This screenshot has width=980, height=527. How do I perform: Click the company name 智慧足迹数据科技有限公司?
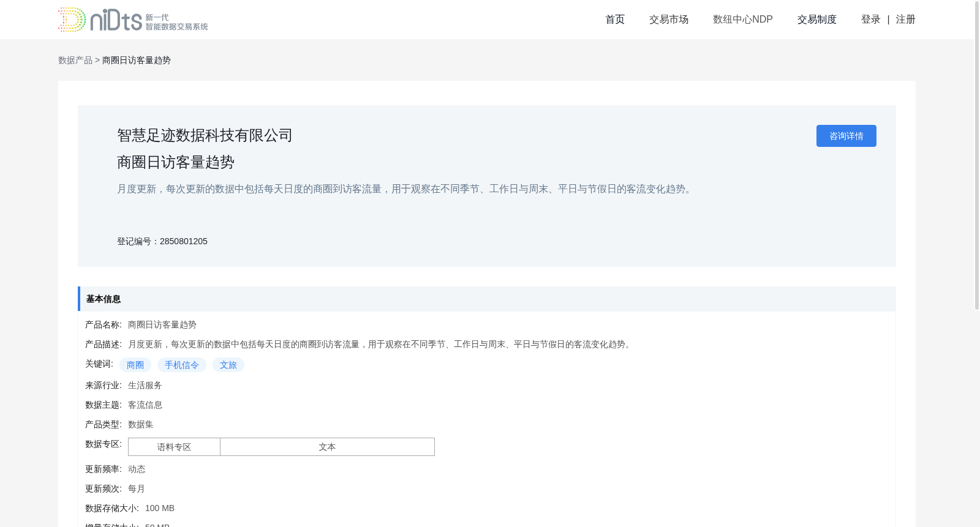tap(205, 135)
